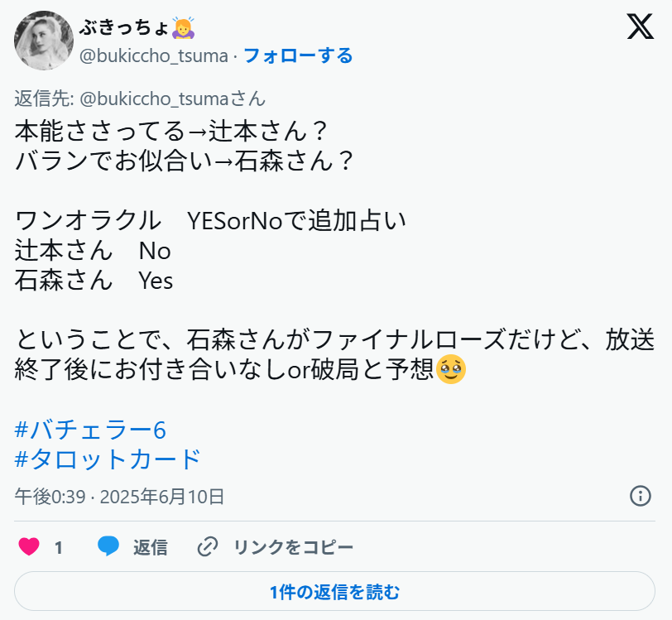Open the info circle icon
The image size is (672, 620).
(x=640, y=496)
